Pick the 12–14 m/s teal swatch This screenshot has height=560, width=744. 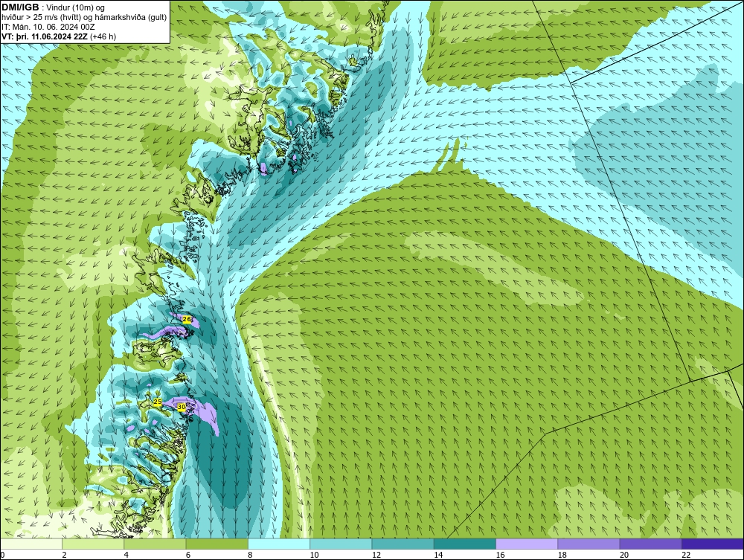click(403, 544)
